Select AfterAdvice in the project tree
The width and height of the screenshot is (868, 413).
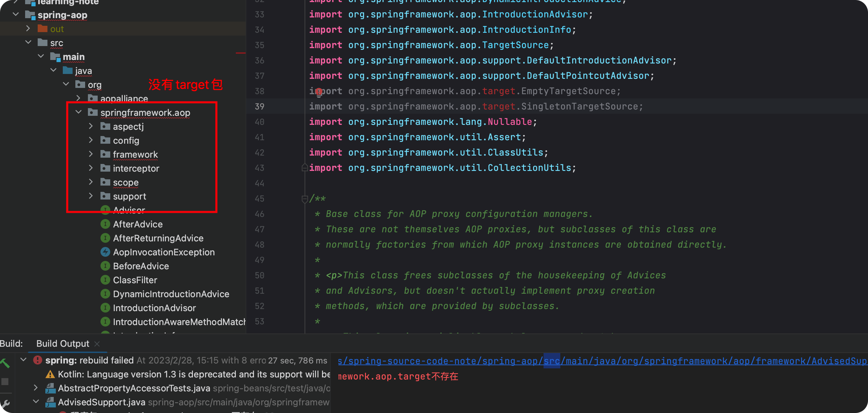point(138,224)
